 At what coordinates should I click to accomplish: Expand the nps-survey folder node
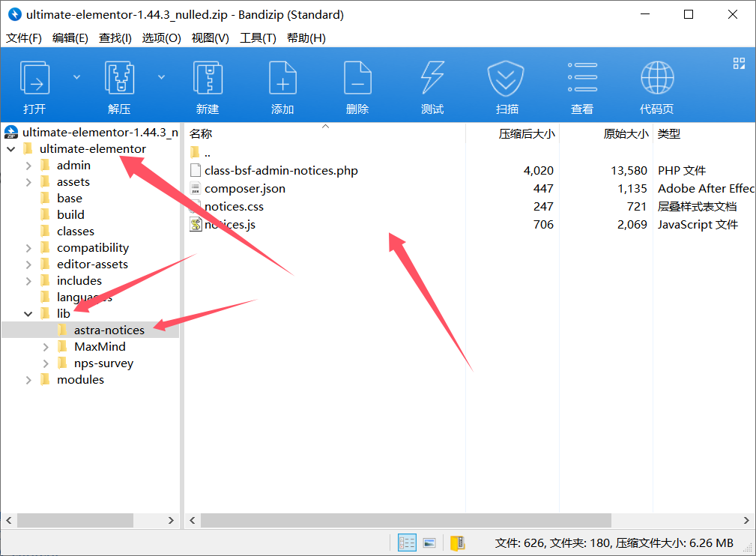(x=46, y=363)
